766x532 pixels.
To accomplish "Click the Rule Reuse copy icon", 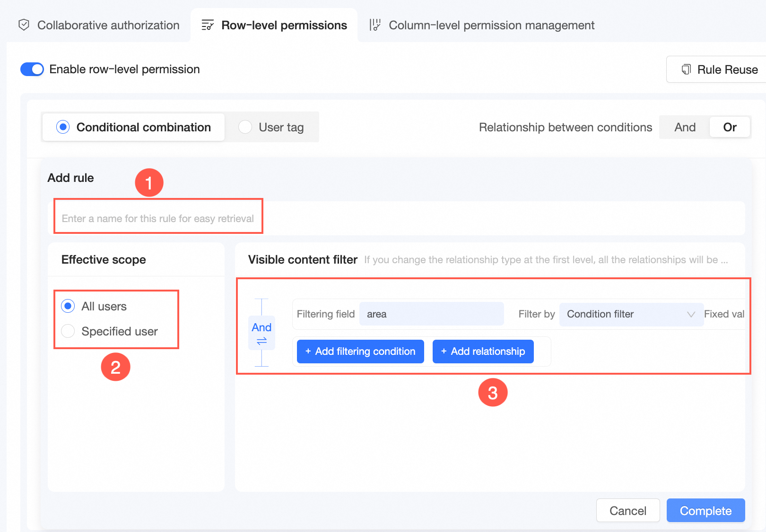I will coord(686,69).
